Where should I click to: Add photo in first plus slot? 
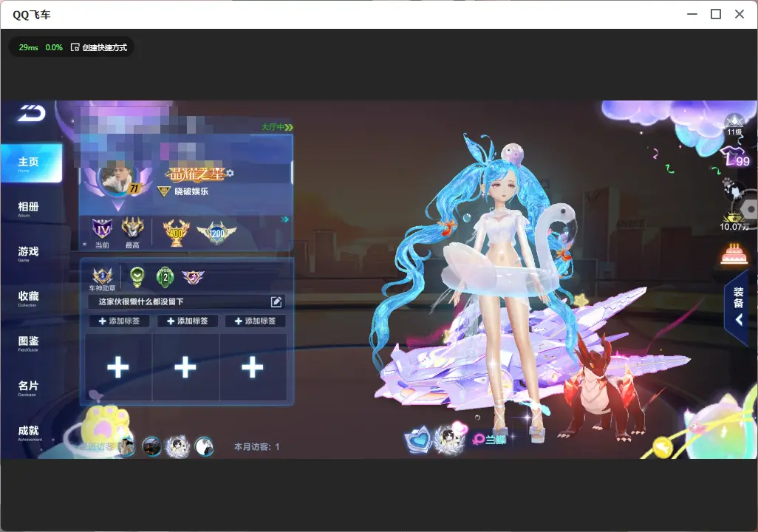click(x=118, y=367)
